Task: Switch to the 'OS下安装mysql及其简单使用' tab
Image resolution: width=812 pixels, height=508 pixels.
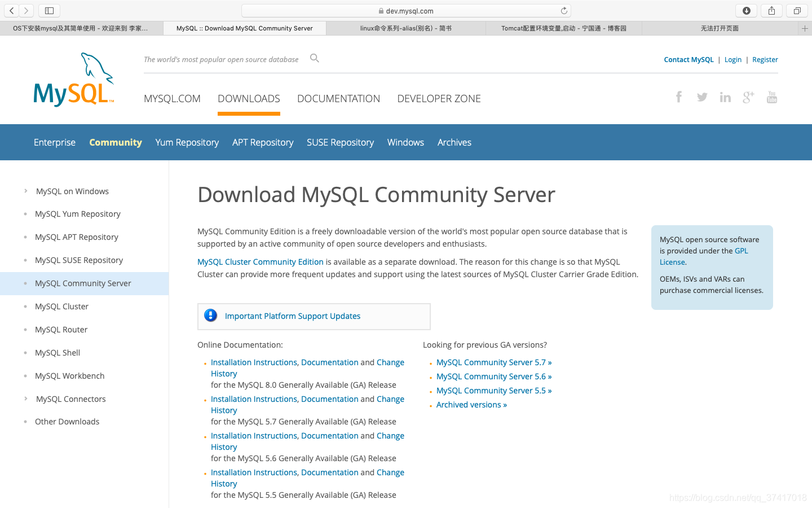Action: (81, 28)
